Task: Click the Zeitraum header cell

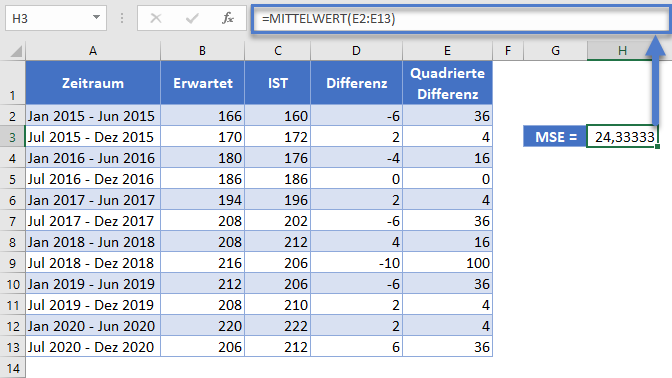Action: point(93,83)
